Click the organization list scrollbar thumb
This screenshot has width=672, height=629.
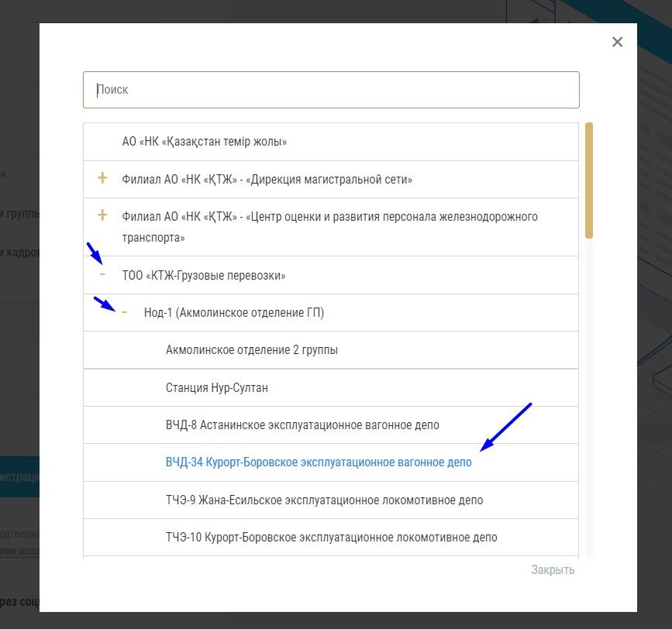point(589,180)
